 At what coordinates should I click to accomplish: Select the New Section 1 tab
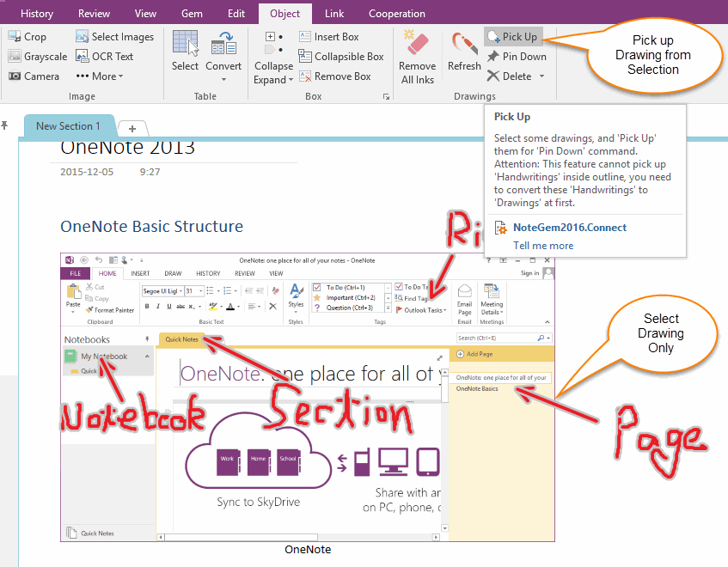(x=68, y=126)
